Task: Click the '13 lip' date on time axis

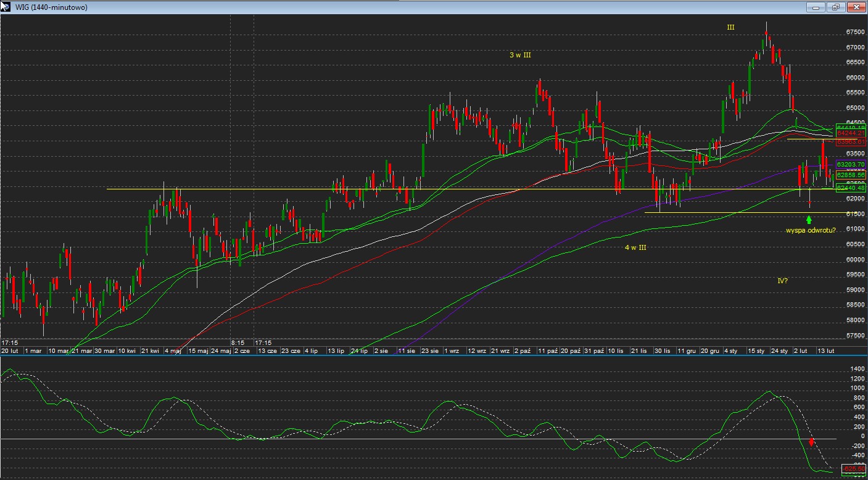Action: point(337,350)
